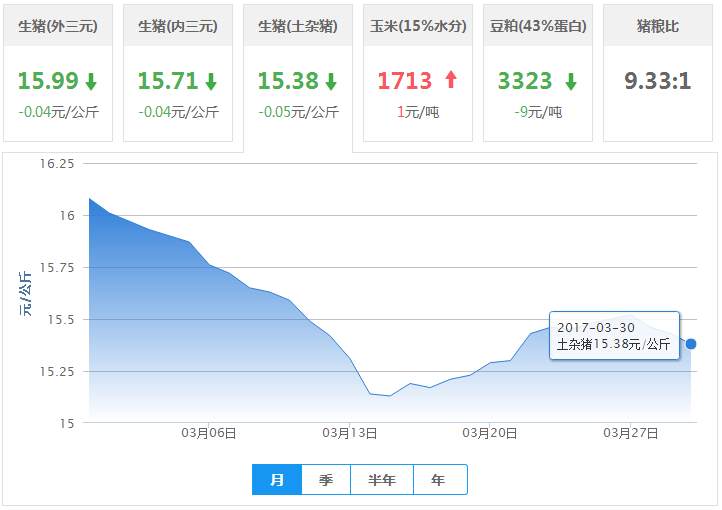Switch chart range to 季 (quarter)
Viewport: 722px width, 510px height.
pyautogui.click(x=326, y=480)
